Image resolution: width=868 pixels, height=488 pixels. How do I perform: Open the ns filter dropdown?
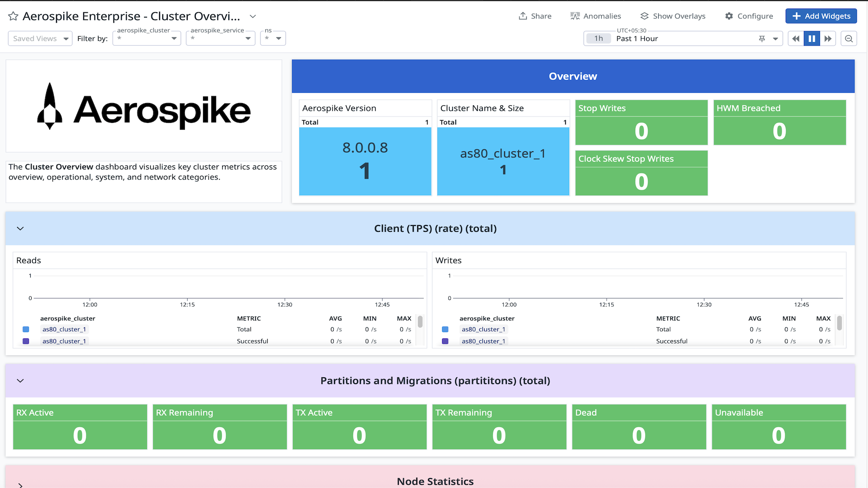click(x=273, y=38)
